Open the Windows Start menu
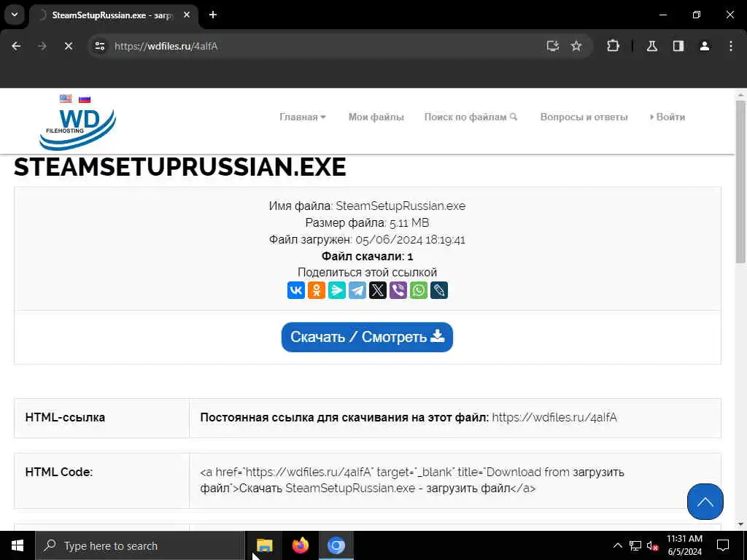Viewport: 747px width, 560px height. point(18,545)
